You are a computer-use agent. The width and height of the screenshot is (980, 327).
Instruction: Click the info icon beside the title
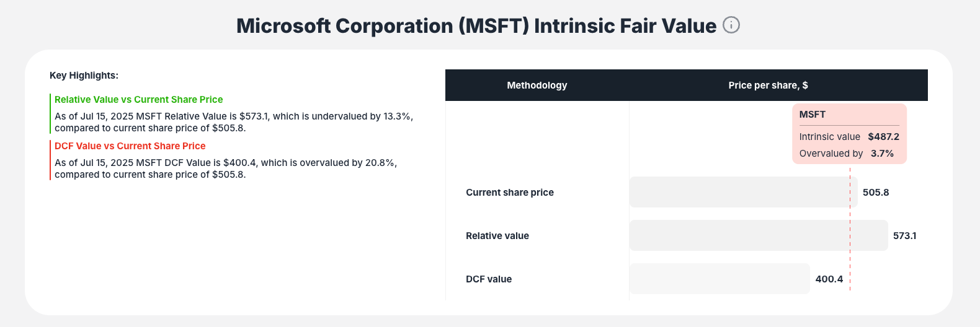point(731,25)
